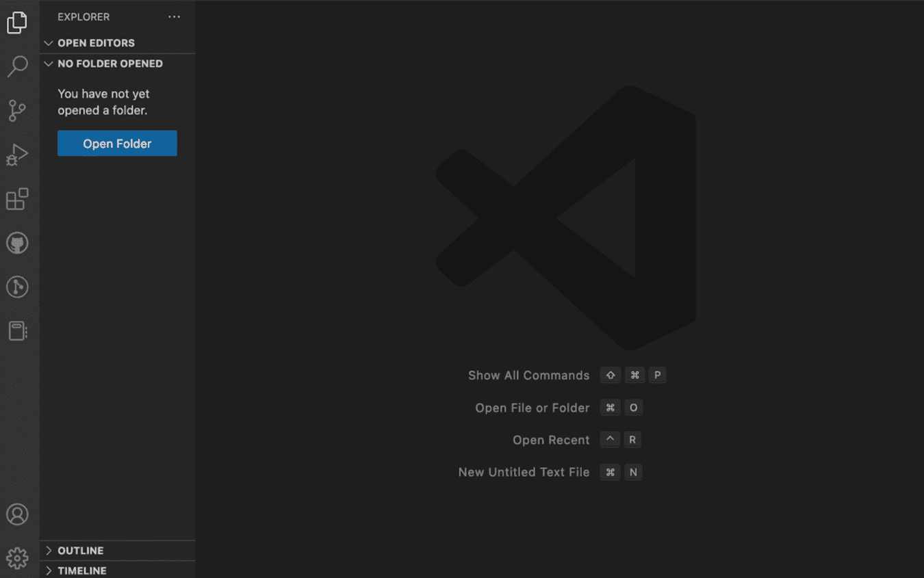Click the Open Recent label
Screen dimensions: 924x578
pyautogui.click(x=551, y=440)
